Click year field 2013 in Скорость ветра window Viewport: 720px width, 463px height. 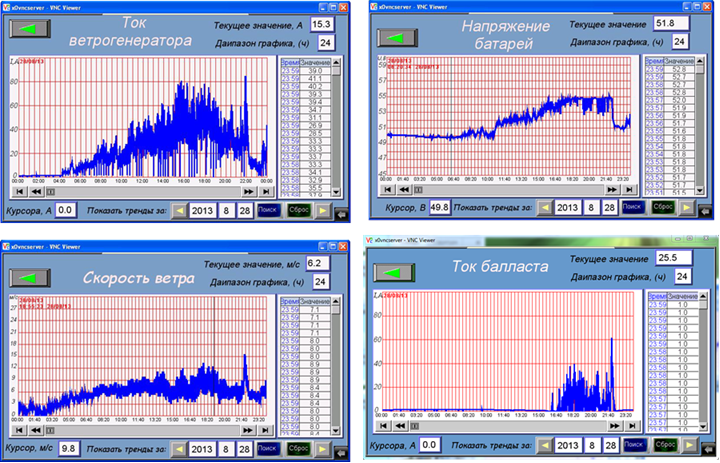(202, 448)
